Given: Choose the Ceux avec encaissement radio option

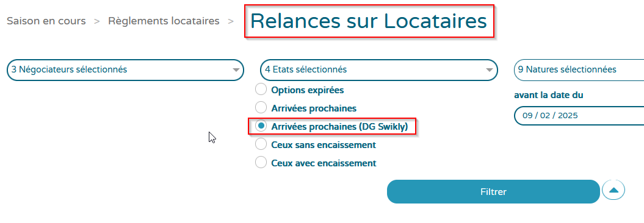Looking at the screenshot, I should pos(261,162).
